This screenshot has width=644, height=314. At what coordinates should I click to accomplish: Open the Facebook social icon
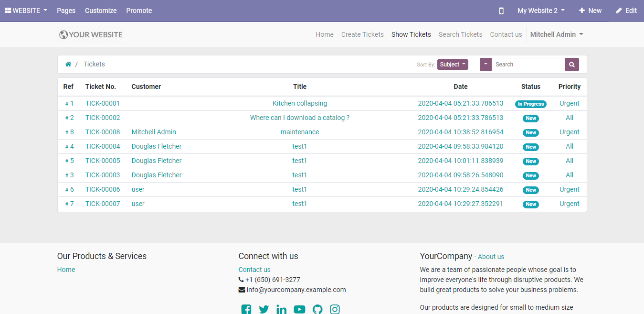(246, 309)
